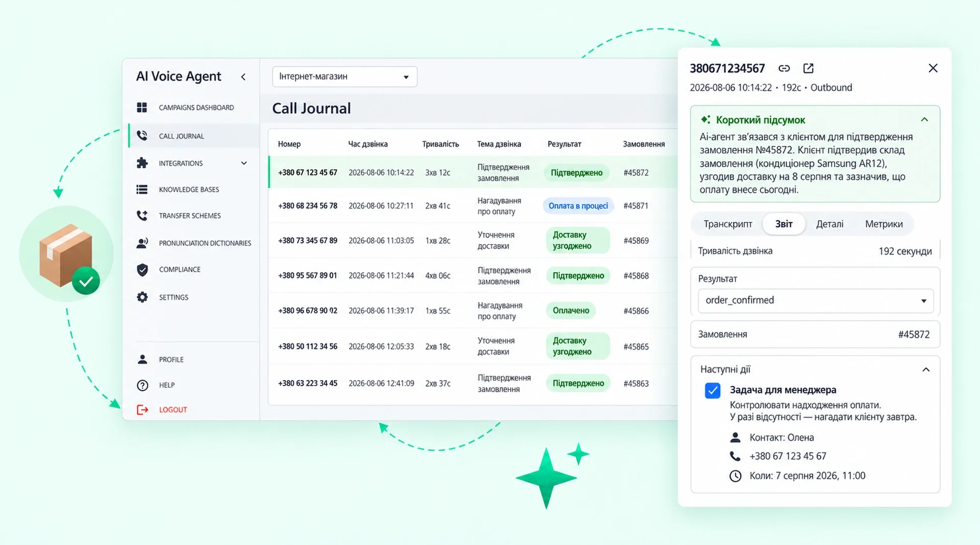Open KNOWLEDGE BASES menu label
Viewport: 980px width, 545px height.
click(189, 189)
